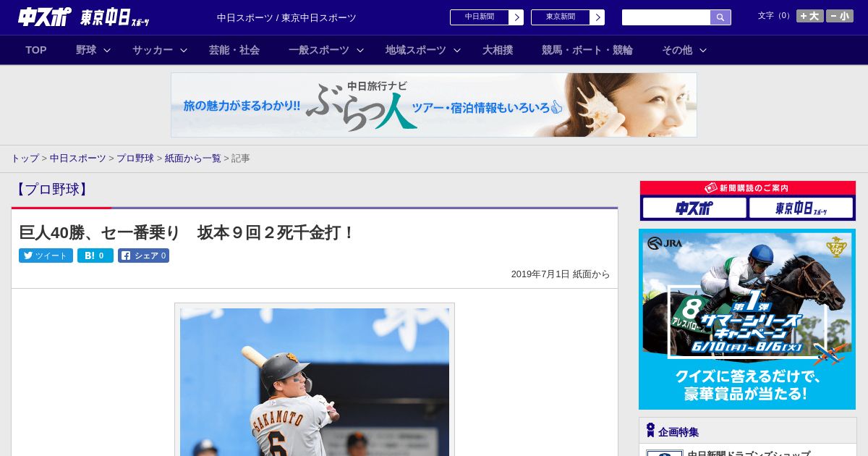Viewport: 868px width, 456px height.
Task: Click the 東京中日スポーツ header logo
Action: click(x=114, y=17)
